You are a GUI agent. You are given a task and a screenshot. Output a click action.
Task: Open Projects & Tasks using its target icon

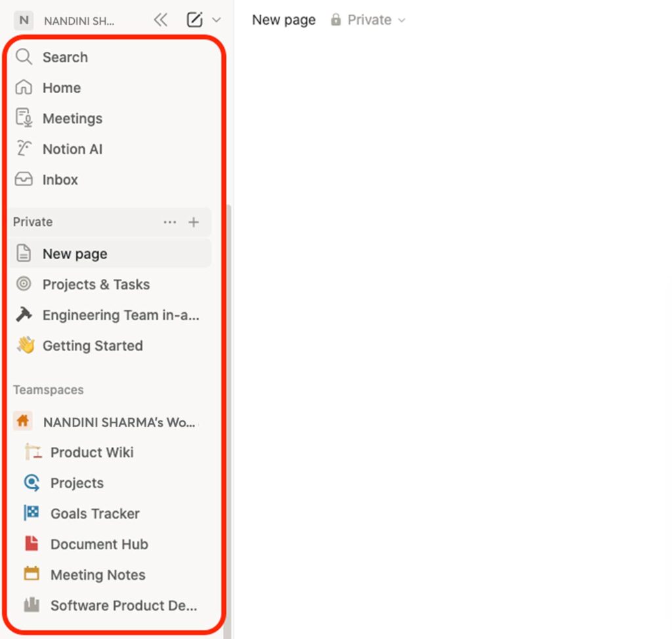click(x=24, y=284)
